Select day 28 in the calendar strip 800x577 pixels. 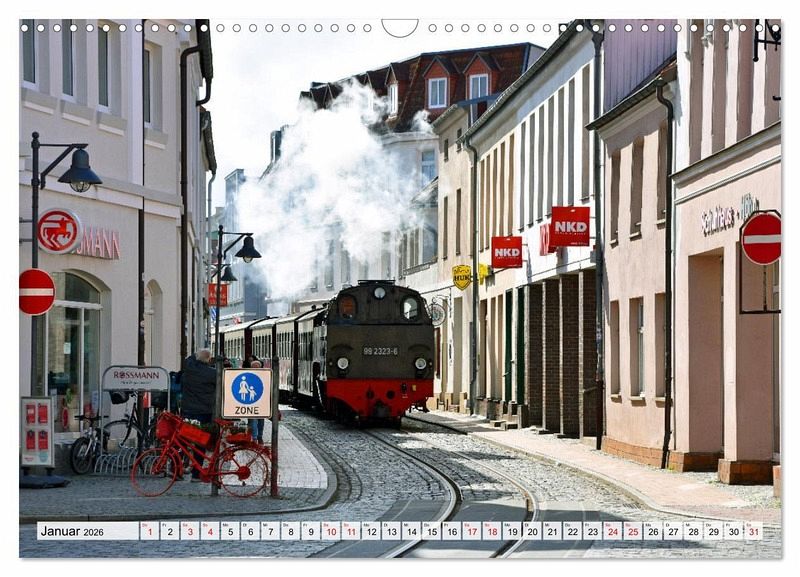[x=694, y=531]
